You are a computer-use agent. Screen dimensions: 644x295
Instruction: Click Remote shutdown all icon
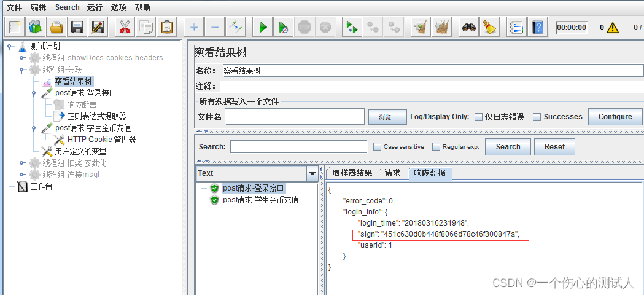pos(394,28)
